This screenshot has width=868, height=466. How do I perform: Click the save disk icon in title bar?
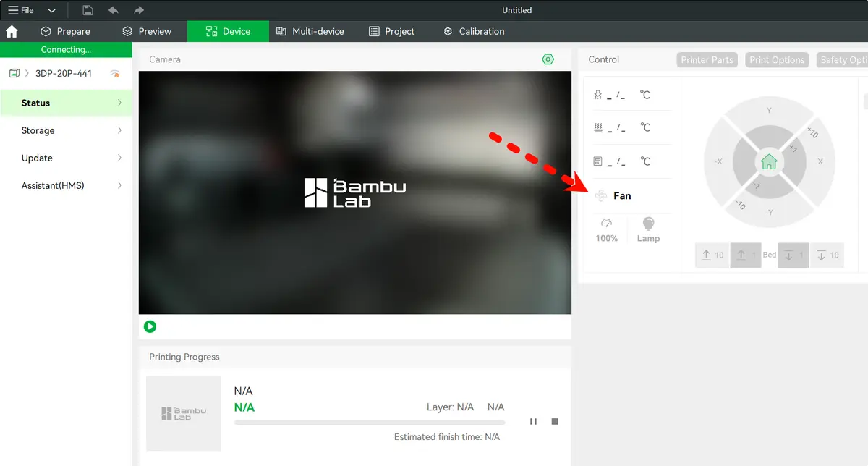[x=88, y=10]
